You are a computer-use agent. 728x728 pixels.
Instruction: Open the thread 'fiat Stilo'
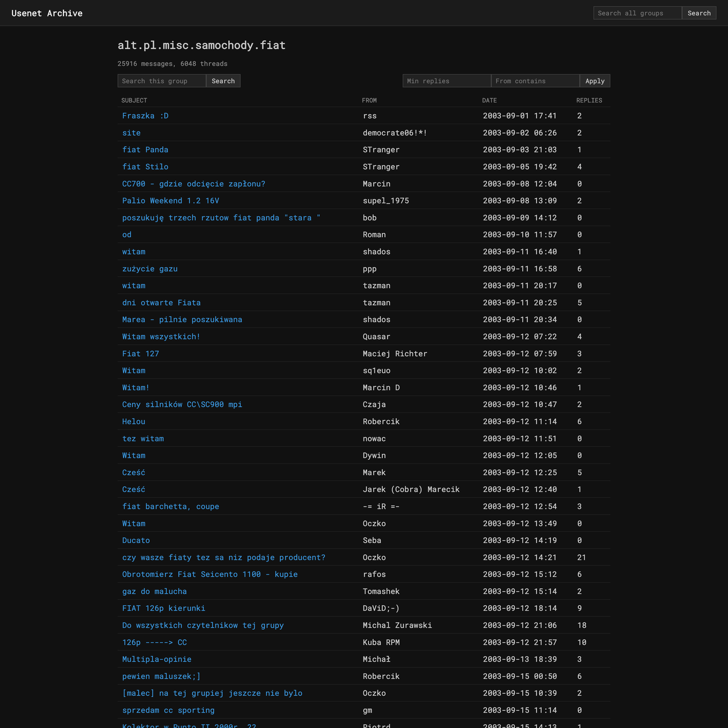(145, 167)
